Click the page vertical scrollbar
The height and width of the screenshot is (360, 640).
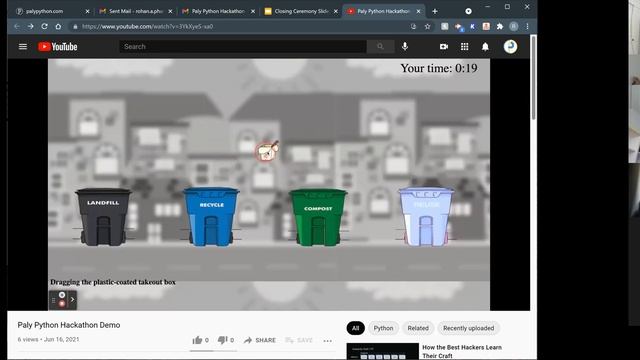tap(533, 78)
